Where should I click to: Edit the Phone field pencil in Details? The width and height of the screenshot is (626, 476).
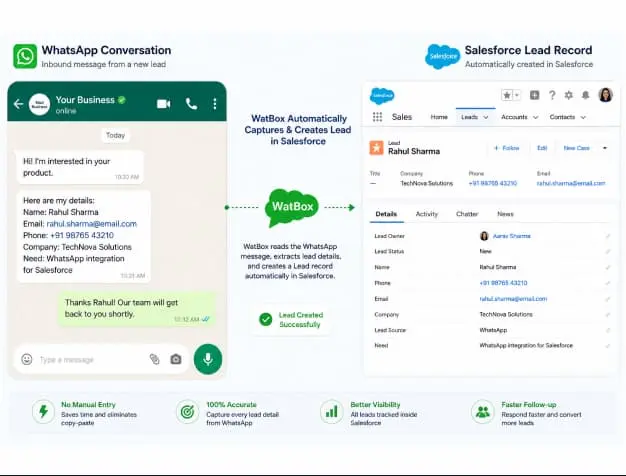[x=608, y=283]
